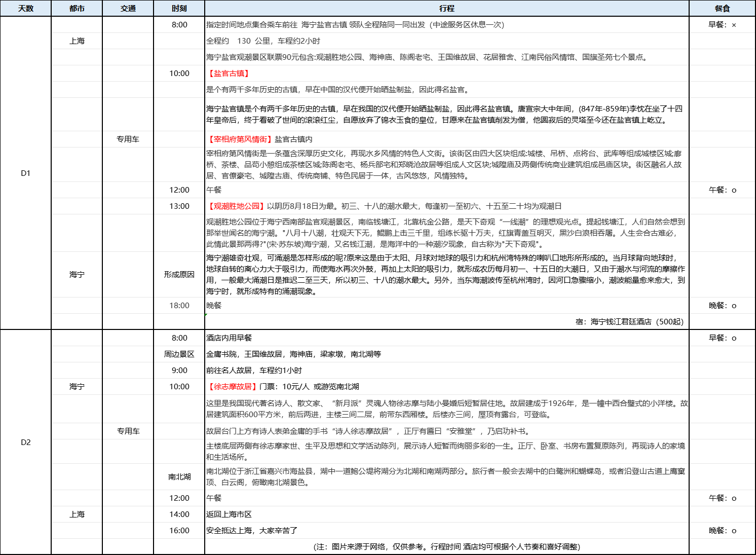The image size is (756, 555).
Task: Select the 18:00 time cell
Action: pyautogui.click(x=179, y=306)
